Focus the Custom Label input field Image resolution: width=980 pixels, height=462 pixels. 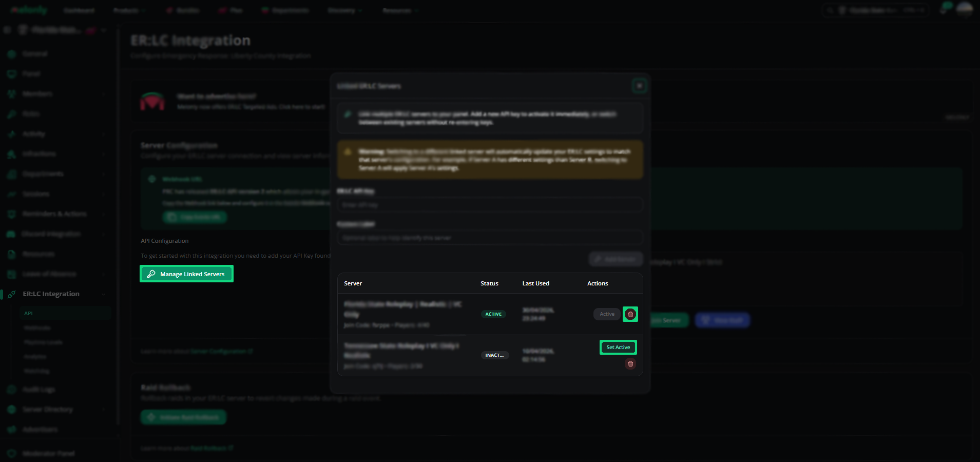(490, 238)
